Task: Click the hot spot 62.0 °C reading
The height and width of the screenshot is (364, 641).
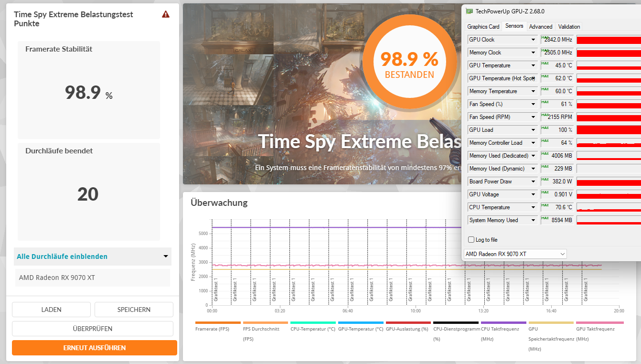Action: 557,78
